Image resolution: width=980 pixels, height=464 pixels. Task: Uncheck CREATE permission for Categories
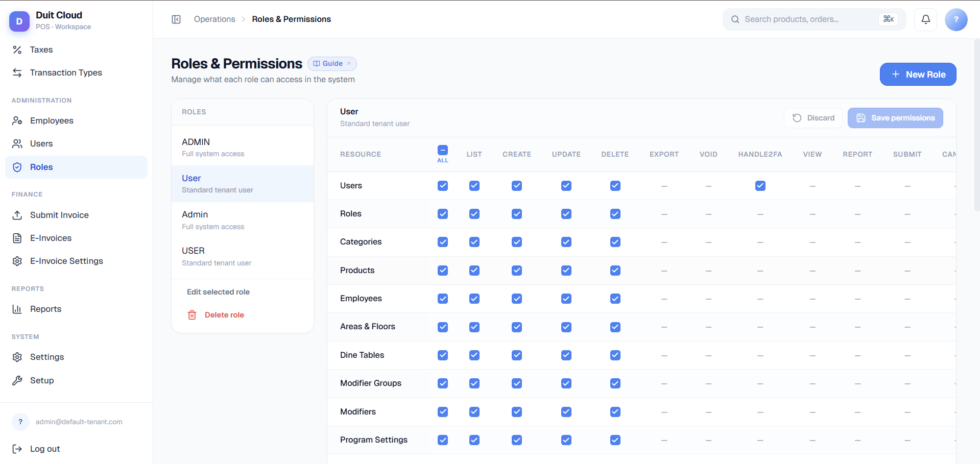pyautogui.click(x=517, y=242)
